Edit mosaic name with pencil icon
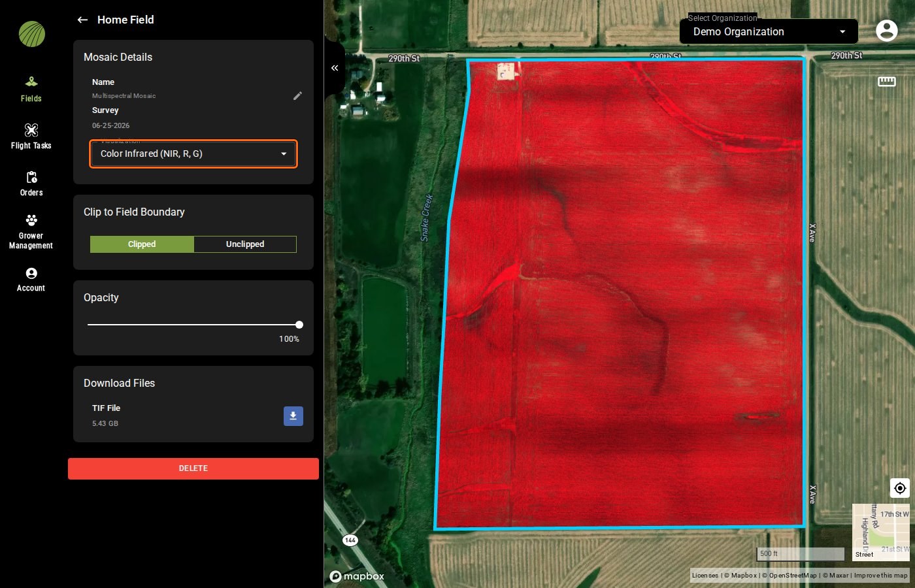The width and height of the screenshot is (915, 588). click(297, 96)
